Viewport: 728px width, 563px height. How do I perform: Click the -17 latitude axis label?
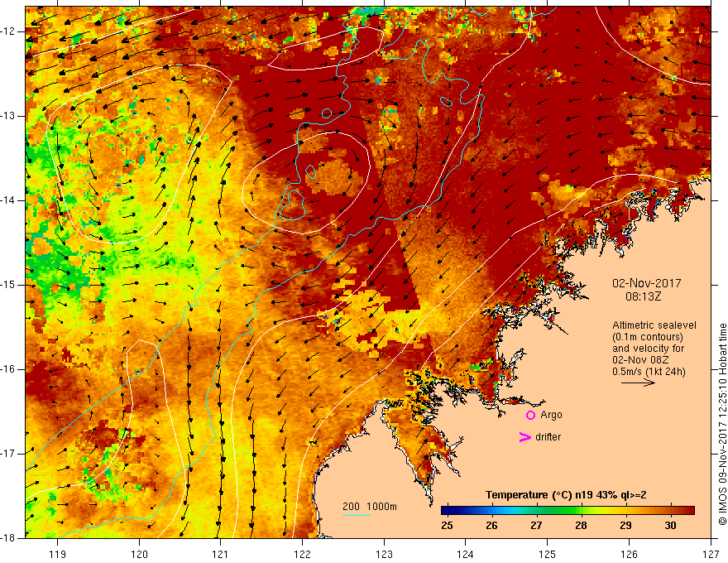(x=9, y=454)
